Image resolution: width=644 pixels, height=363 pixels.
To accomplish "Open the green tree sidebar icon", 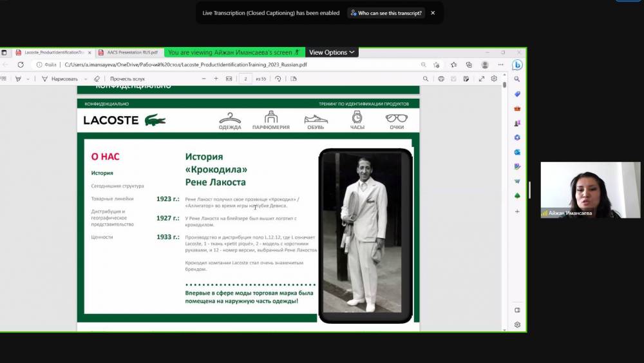I will click(517, 195).
